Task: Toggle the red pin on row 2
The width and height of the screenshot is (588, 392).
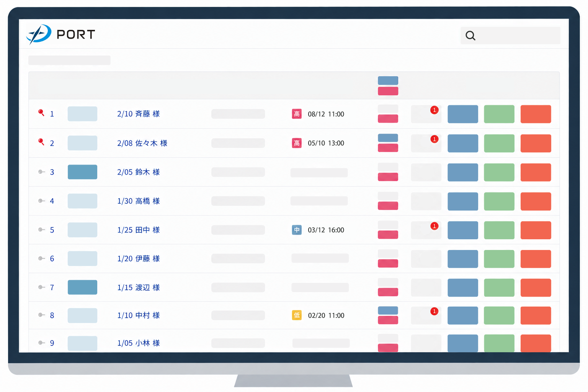Action: click(x=41, y=142)
